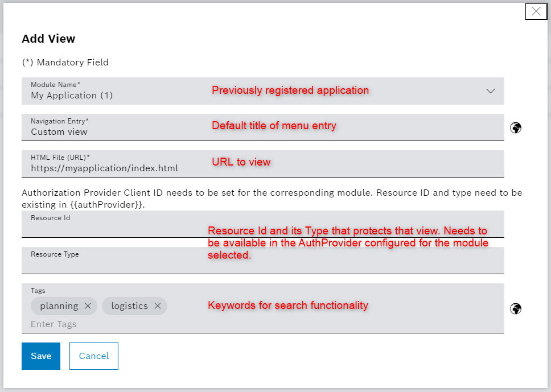Expand the Module Name dropdown chevron

point(491,91)
